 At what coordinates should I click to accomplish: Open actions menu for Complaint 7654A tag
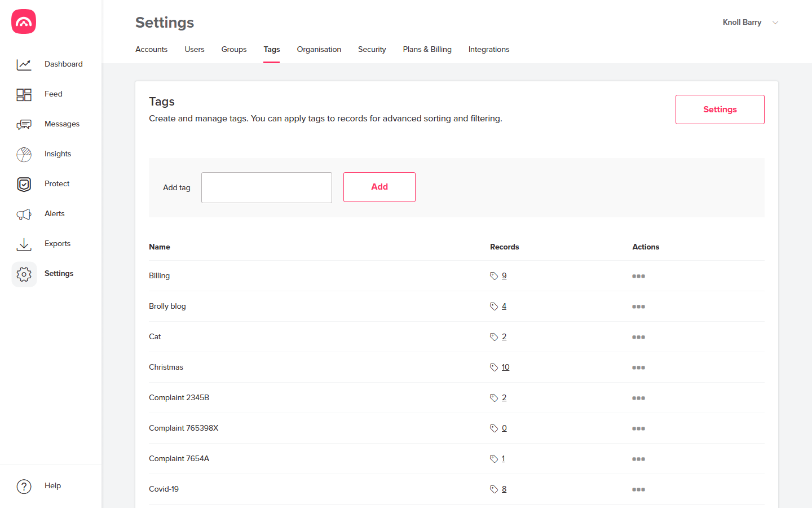[x=638, y=459]
